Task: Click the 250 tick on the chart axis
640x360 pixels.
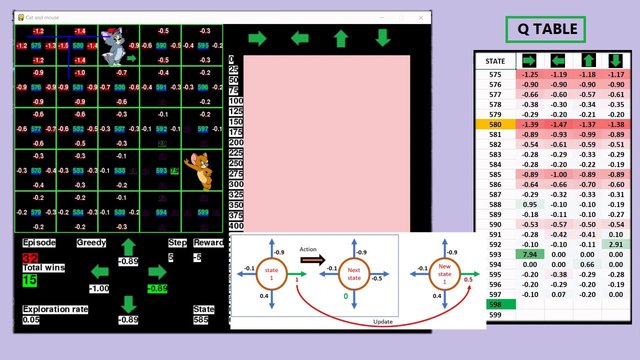Action: [236, 163]
